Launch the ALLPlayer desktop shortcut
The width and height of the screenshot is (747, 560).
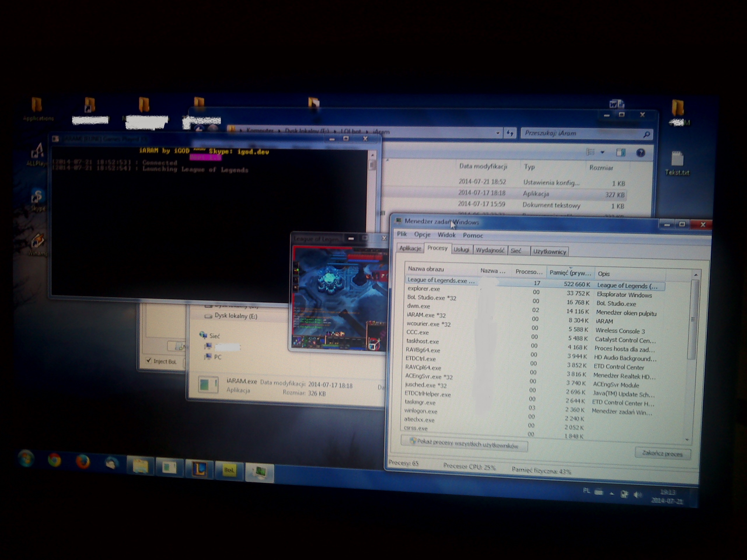36,155
